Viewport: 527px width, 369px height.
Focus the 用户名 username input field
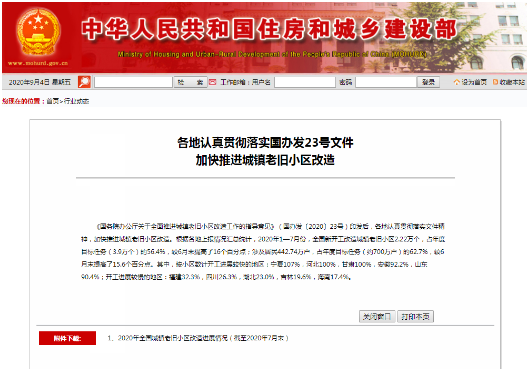pyautogui.click(x=305, y=82)
